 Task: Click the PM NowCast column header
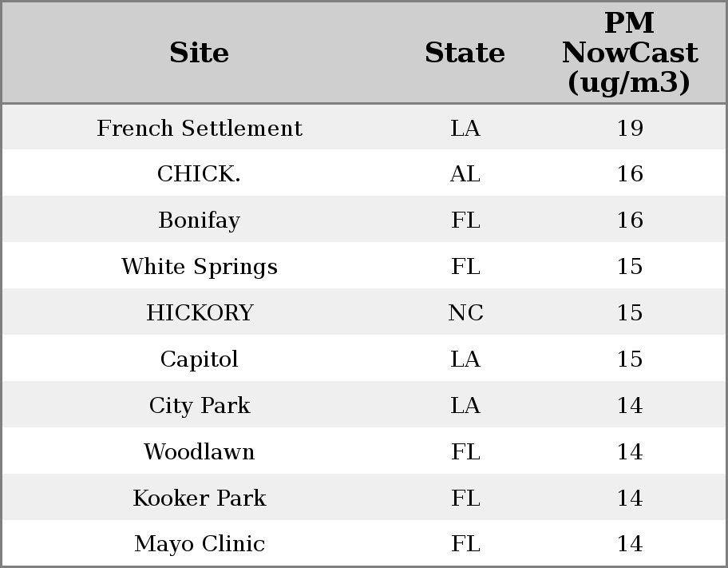[x=629, y=53]
